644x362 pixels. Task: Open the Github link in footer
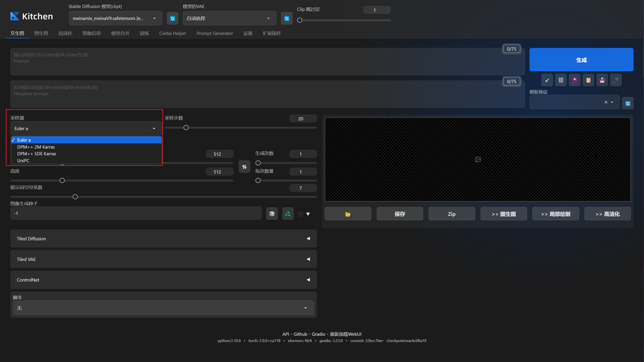[x=300, y=334]
